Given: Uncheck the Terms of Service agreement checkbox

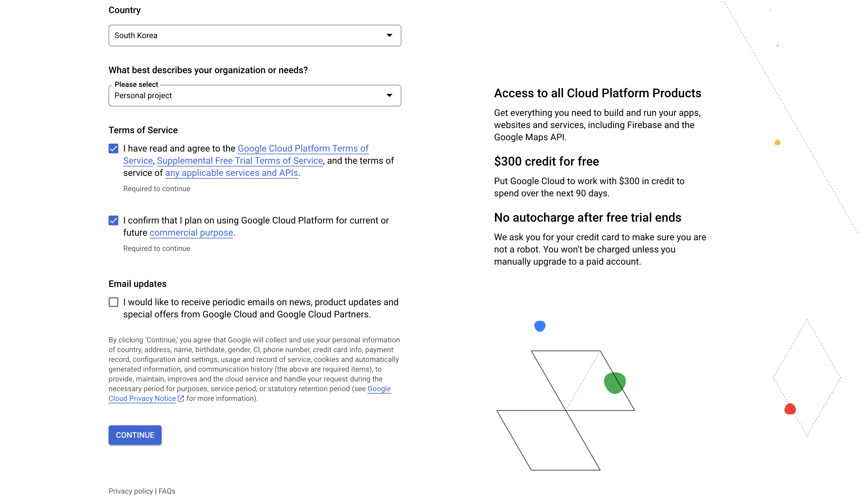Looking at the screenshot, I should pyautogui.click(x=113, y=148).
